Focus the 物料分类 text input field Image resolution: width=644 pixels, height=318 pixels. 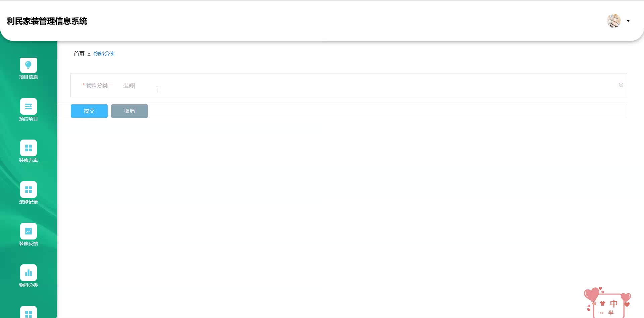pyautogui.click(x=335, y=86)
